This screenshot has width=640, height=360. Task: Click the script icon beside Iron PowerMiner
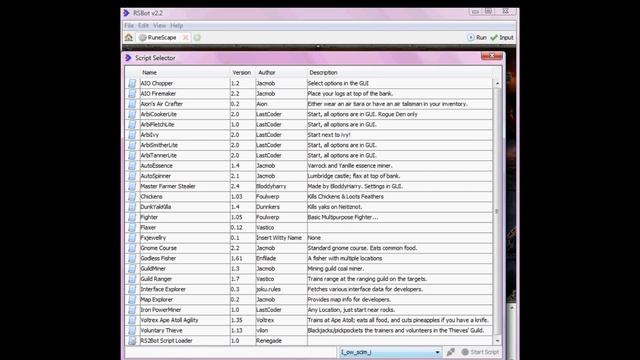(132, 310)
